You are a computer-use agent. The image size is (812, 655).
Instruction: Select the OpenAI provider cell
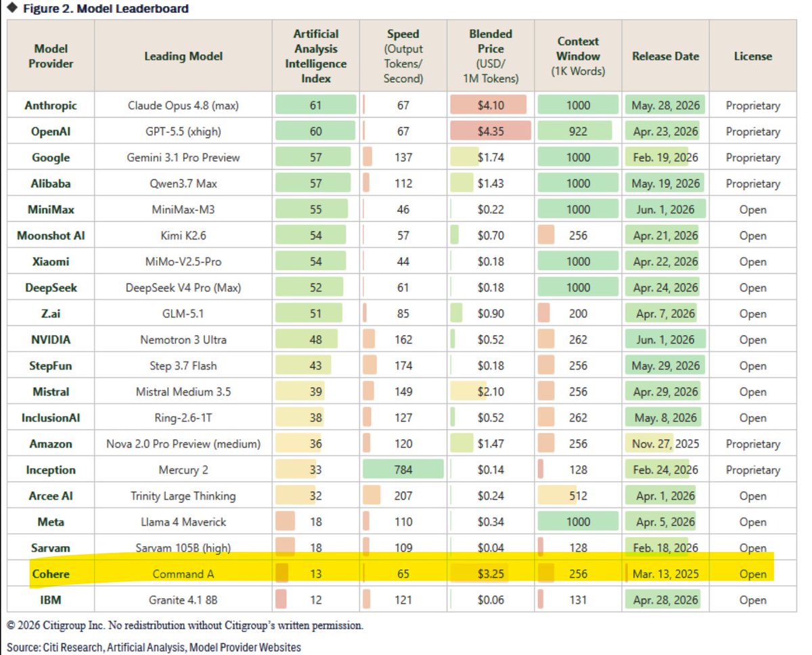51,131
